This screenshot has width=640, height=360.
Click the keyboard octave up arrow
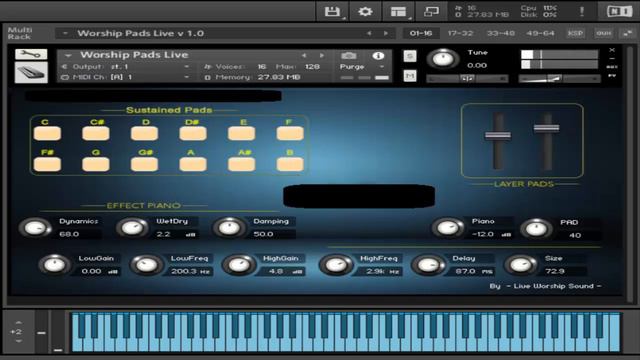[18, 322]
